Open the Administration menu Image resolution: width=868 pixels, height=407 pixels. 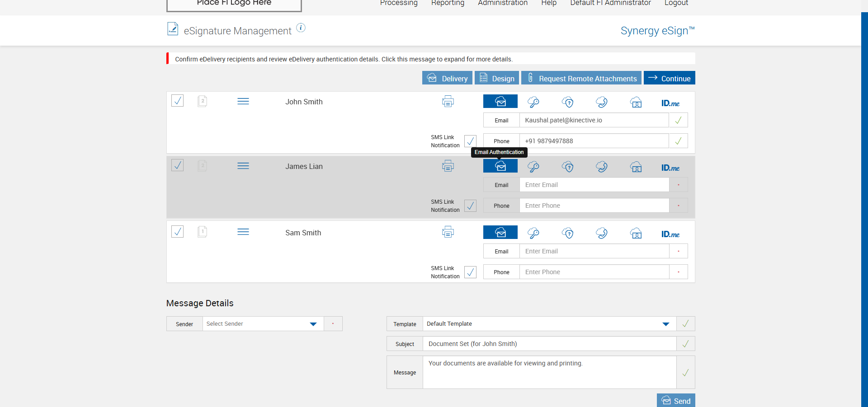coord(503,3)
